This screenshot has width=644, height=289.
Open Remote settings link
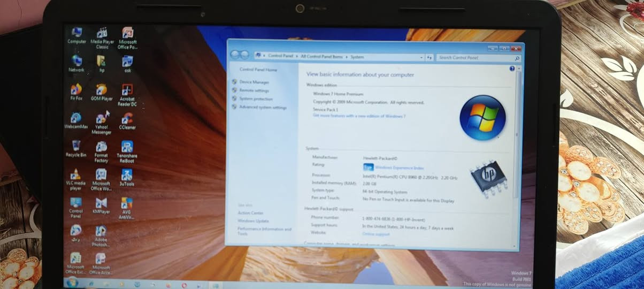(x=254, y=90)
